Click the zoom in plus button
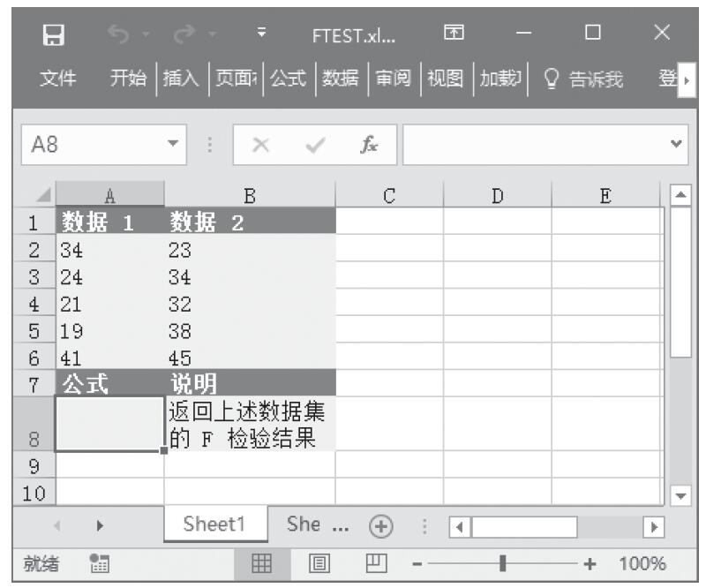 (589, 563)
